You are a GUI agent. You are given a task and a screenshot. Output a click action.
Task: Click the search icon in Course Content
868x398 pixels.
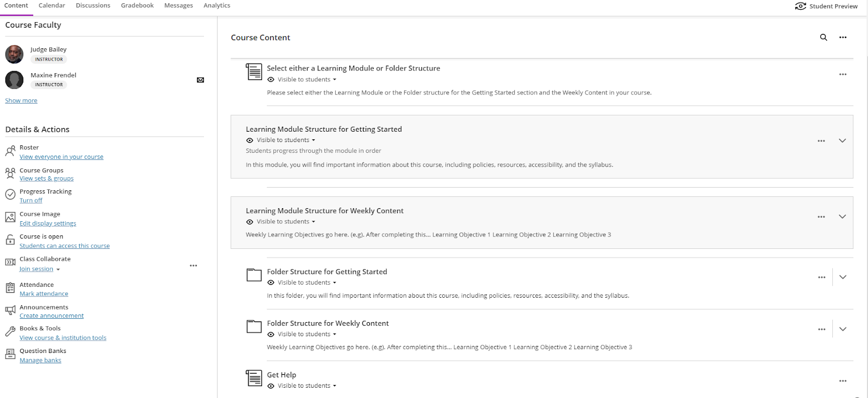[x=824, y=37]
